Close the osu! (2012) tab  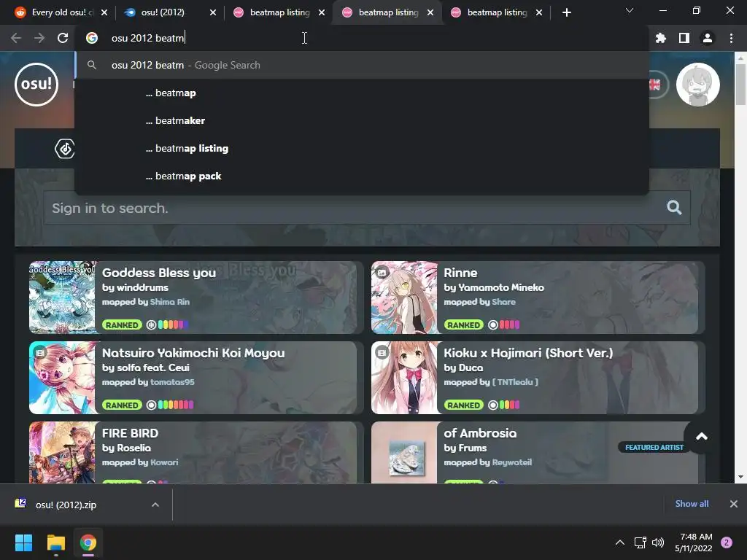(213, 12)
